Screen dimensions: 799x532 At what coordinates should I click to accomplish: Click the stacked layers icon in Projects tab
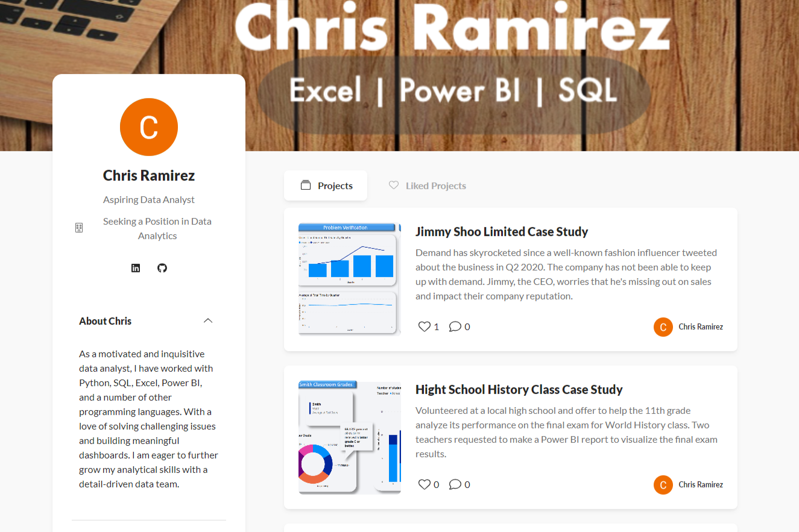(x=306, y=186)
